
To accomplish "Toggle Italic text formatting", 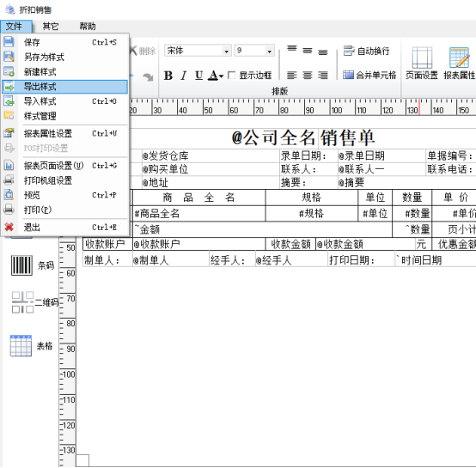I will [183, 76].
